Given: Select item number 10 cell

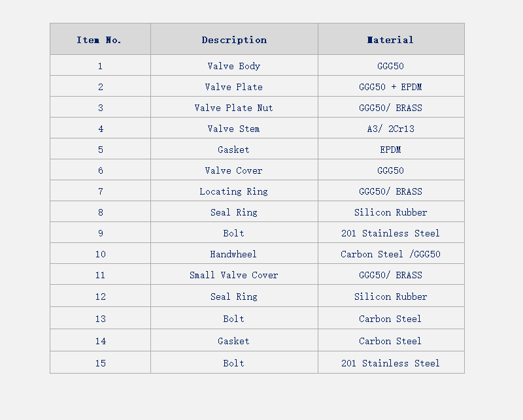Looking at the screenshot, I should click(101, 253).
